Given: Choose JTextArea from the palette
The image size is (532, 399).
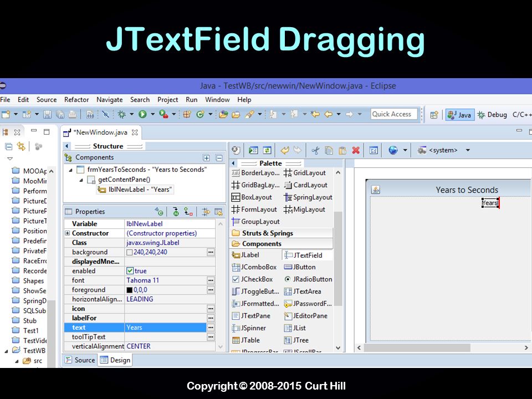Looking at the screenshot, I should [x=303, y=291].
